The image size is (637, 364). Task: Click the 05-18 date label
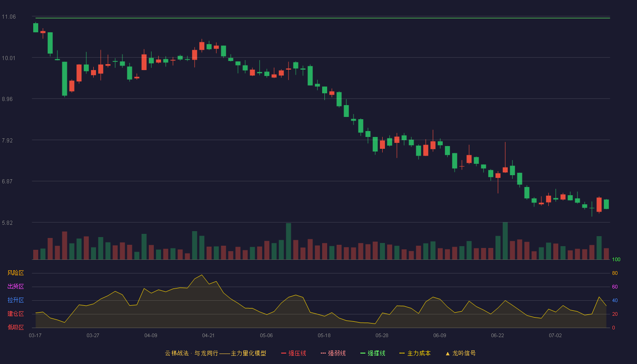324,335
